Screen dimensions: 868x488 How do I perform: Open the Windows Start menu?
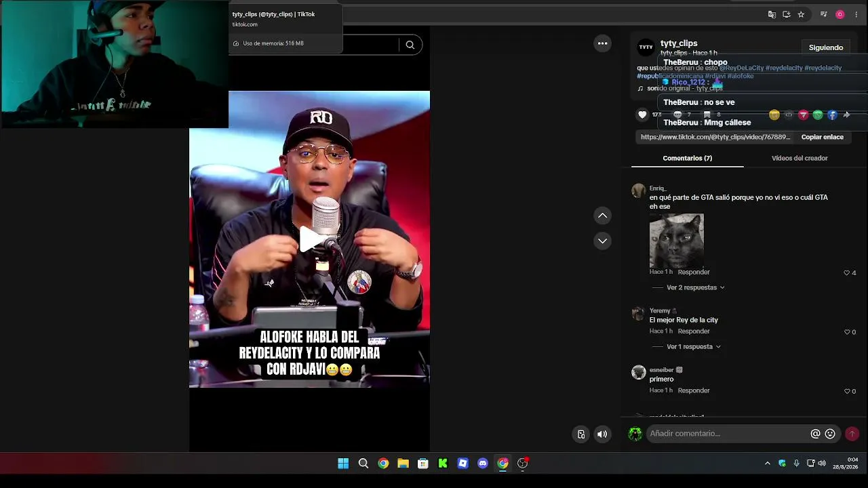point(343,464)
